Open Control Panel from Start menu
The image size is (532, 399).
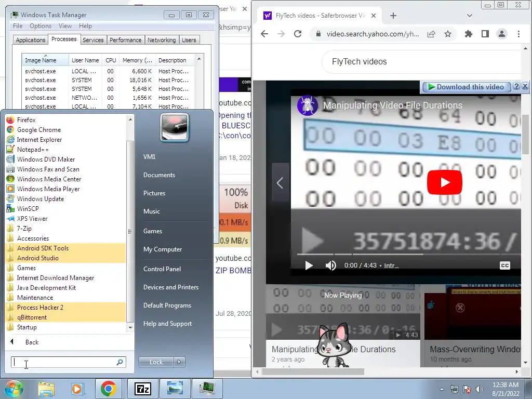pyautogui.click(x=162, y=269)
